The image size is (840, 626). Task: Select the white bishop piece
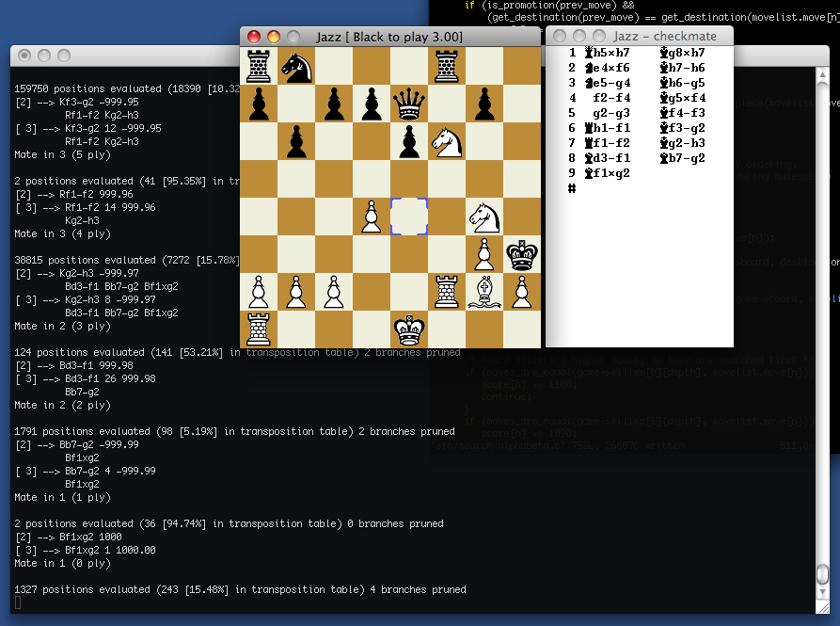484,292
